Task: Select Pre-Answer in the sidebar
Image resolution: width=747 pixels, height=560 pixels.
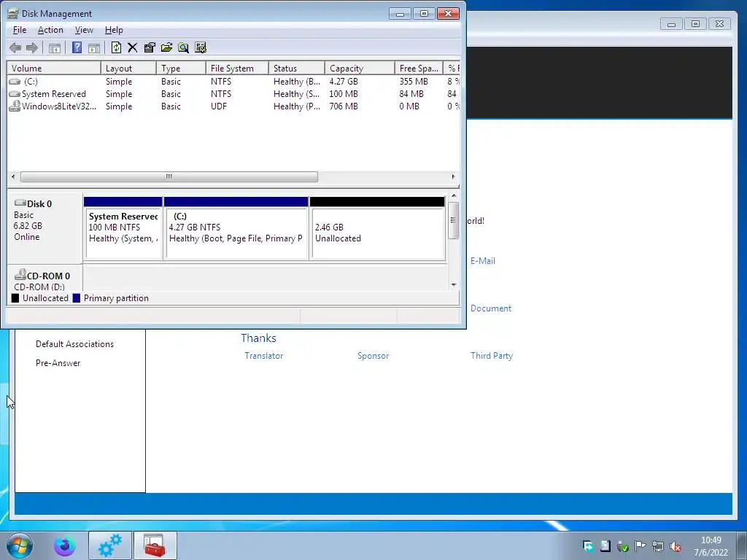Action: [58, 363]
